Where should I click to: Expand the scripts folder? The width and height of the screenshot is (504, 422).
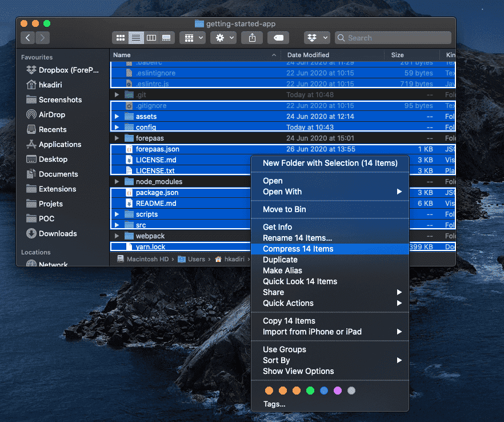[117, 214]
